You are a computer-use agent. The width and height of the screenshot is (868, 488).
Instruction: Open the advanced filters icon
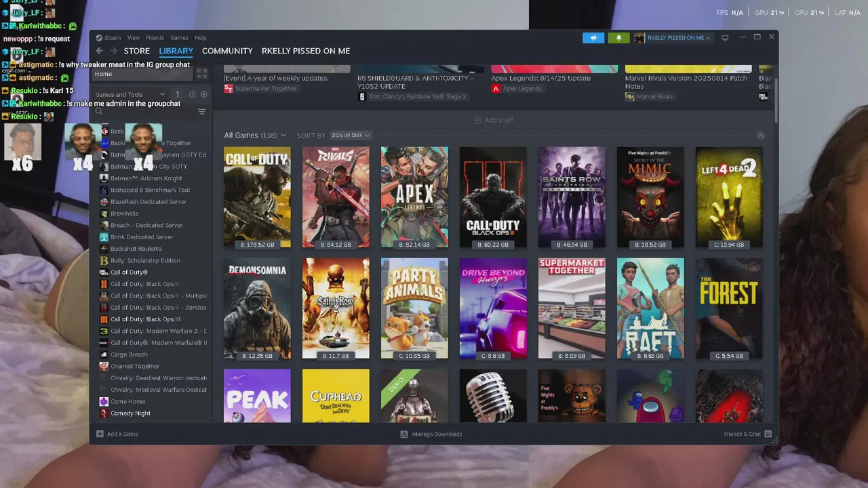tap(201, 112)
